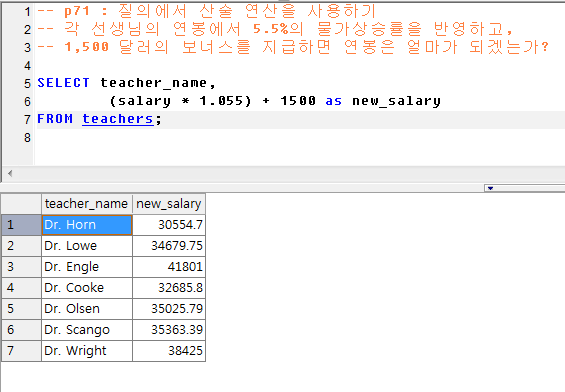Select the Dr. Horn cell
The image size is (565, 392).
[x=87, y=225]
